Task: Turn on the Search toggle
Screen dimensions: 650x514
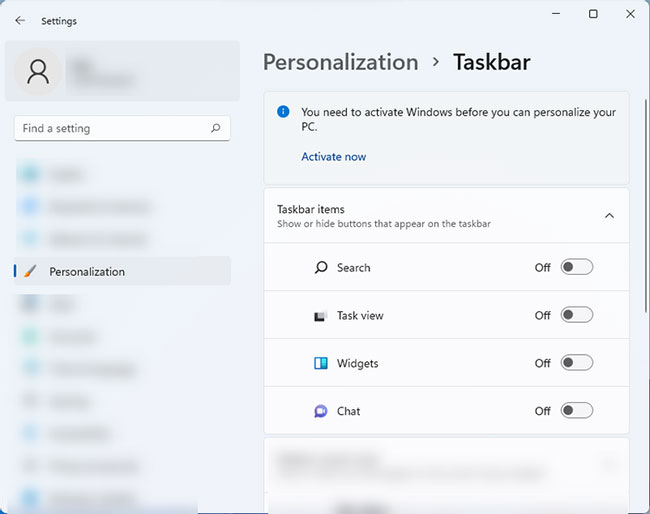Action: click(576, 267)
